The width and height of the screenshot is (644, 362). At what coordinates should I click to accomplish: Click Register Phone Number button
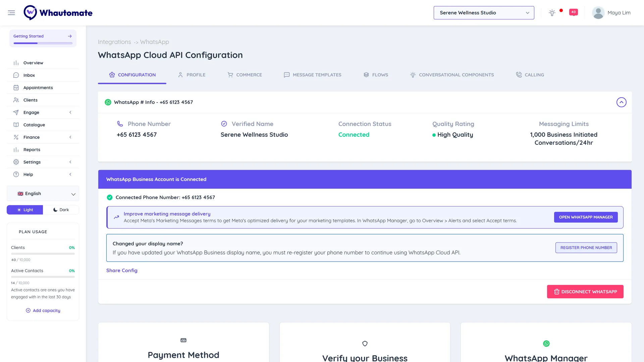586,248
